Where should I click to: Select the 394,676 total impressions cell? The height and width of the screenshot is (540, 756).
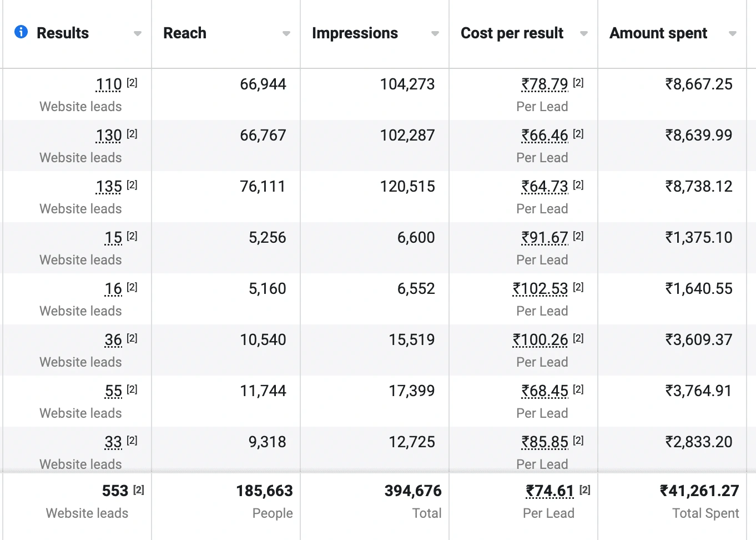click(x=413, y=491)
